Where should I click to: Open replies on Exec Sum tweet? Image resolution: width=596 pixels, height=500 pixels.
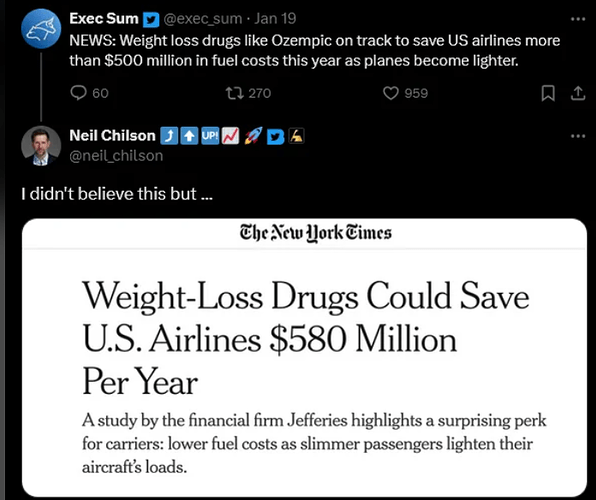point(89,93)
